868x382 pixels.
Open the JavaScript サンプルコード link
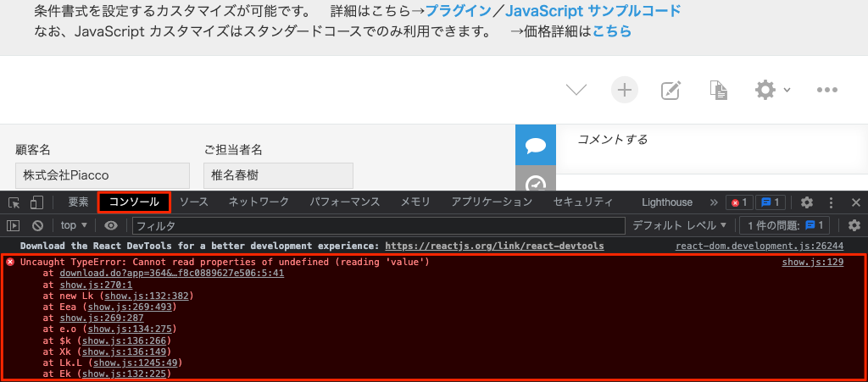[x=593, y=10]
